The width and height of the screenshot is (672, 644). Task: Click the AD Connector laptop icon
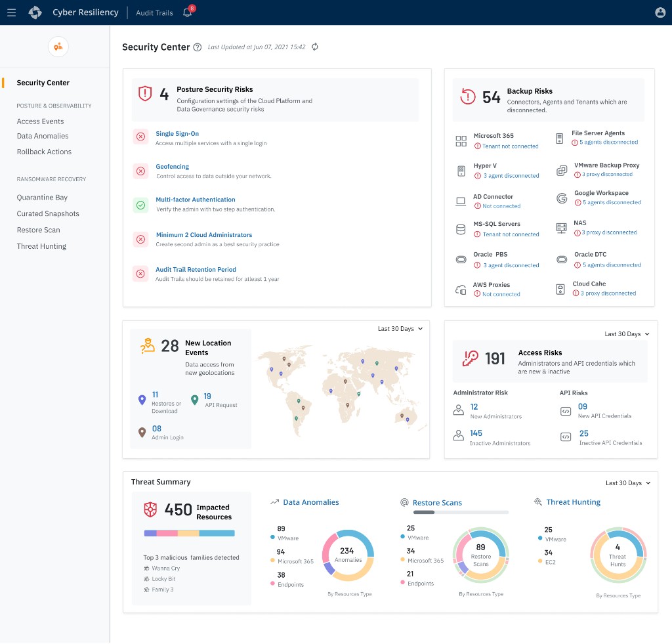tap(461, 201)
